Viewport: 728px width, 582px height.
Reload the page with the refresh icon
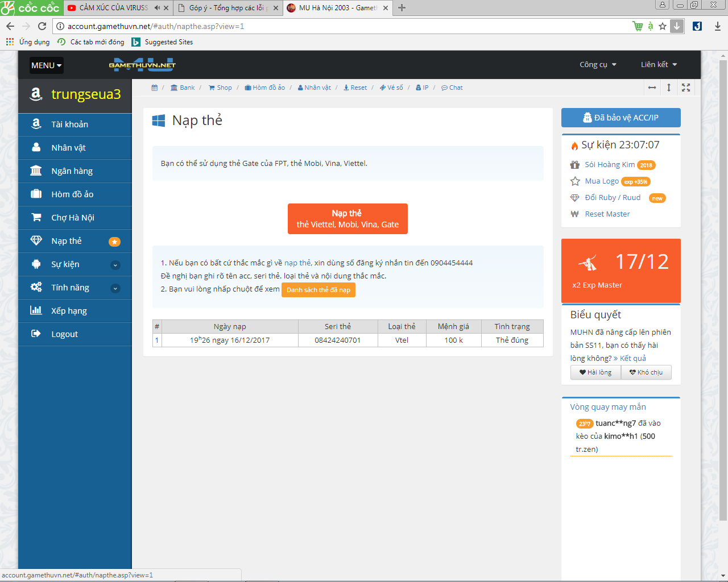pyautogui.click(x=42, y=26)
